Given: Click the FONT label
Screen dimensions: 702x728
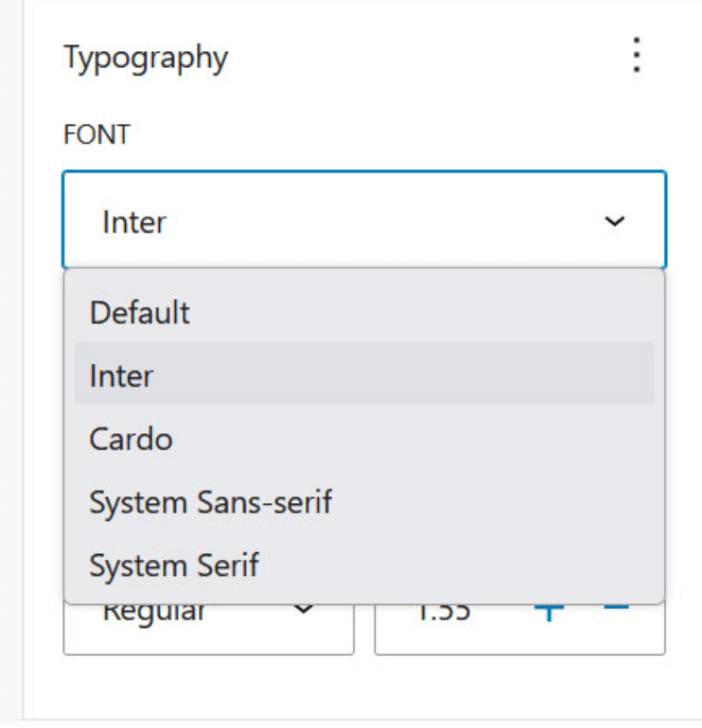Looking at the screenshot, I should (x=97, y=134).
